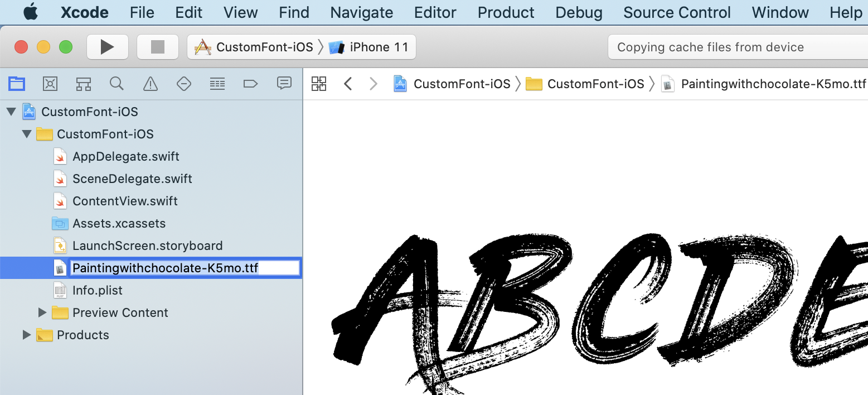Image resolution: width=868 pixels, height=395 pixels.
Task: Click the back navigation chevron in the editor
Action: 348,83
